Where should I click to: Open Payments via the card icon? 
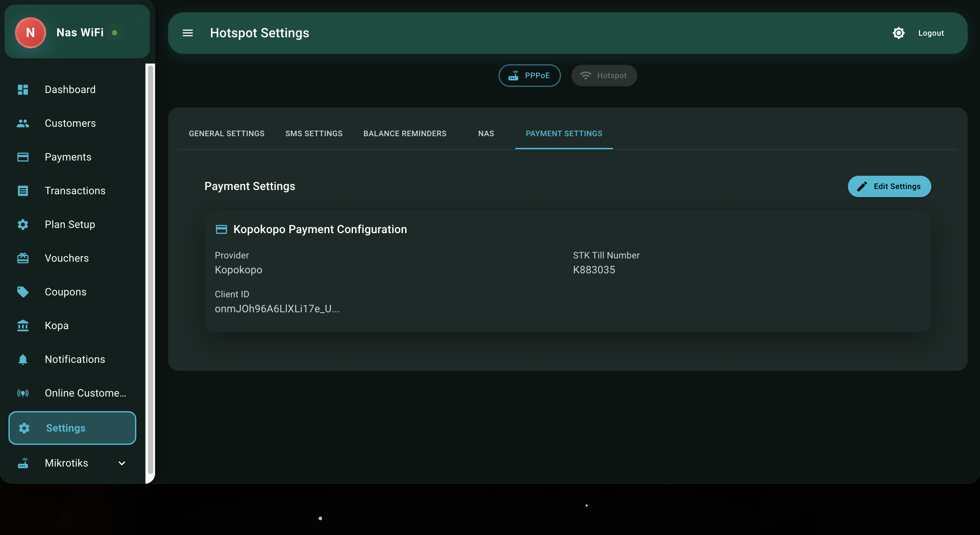point(22,157)
